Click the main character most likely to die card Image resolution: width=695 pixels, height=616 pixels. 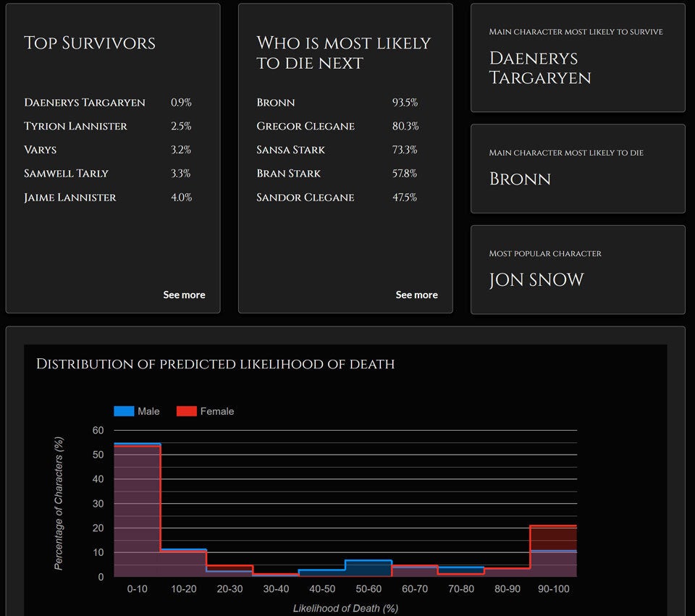tap(577, 169)
